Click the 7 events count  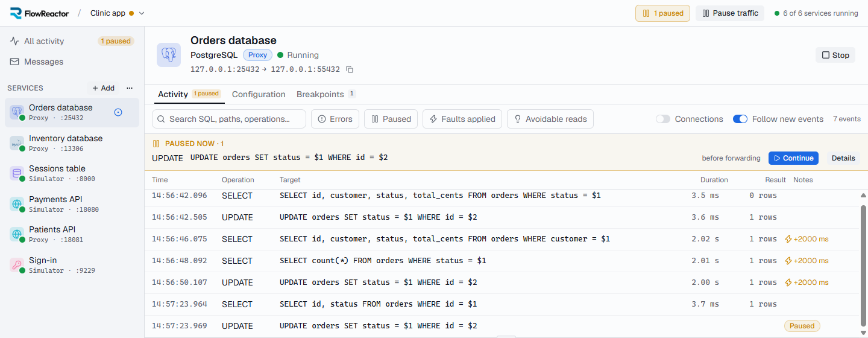[x=847, y=119]
